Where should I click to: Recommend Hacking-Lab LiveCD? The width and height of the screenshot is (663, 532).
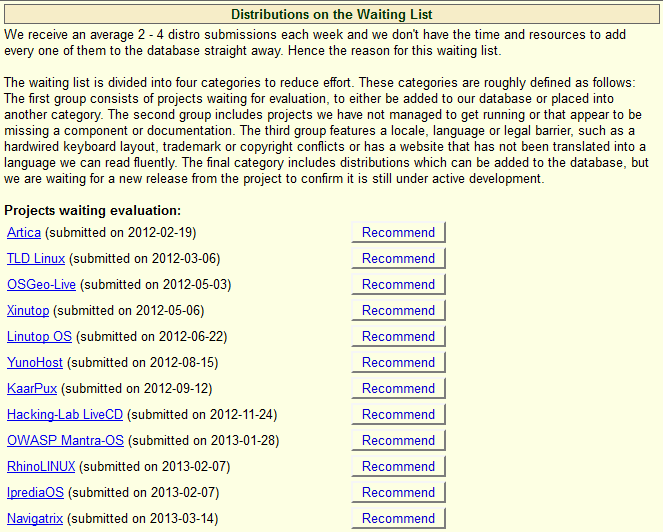[398, 414]
